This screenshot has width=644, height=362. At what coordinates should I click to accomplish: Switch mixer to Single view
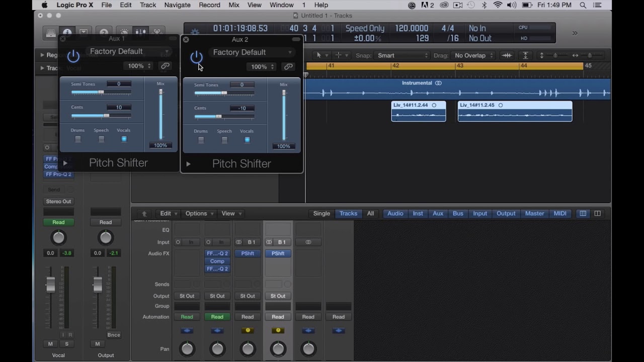pos(321,214)
